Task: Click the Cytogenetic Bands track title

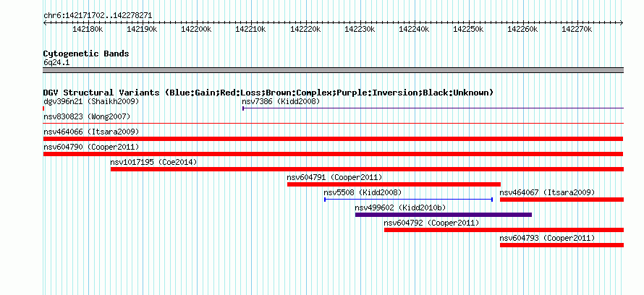Action: 86,54
